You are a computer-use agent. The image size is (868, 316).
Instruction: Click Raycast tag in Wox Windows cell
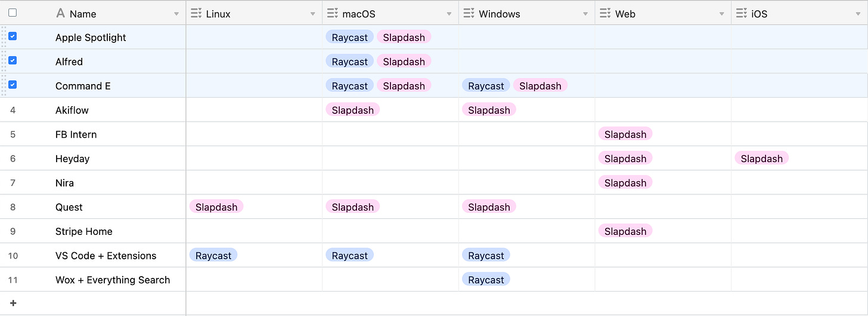(x=486, y=280)
